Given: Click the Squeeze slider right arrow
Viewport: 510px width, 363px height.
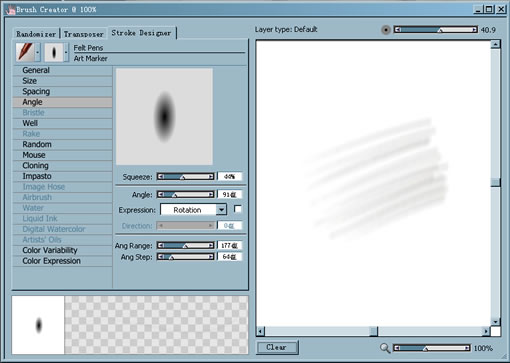Looking at the screenshot, I should [x=211, y=177].
